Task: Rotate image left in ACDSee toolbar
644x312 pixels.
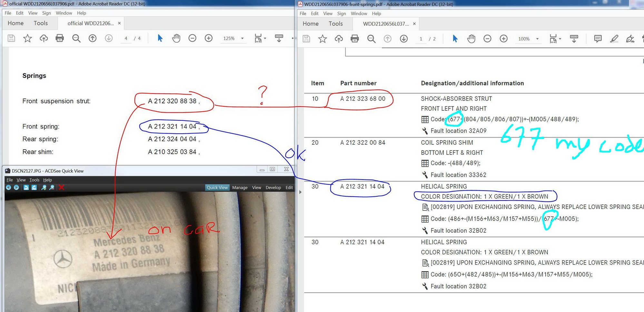Action: tap(26, 188)
